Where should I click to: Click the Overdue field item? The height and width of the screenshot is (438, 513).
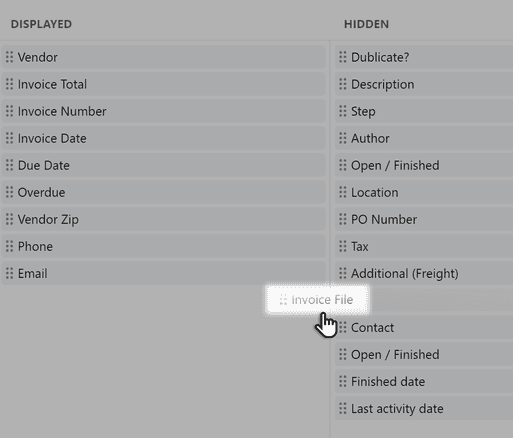[163, 192]
